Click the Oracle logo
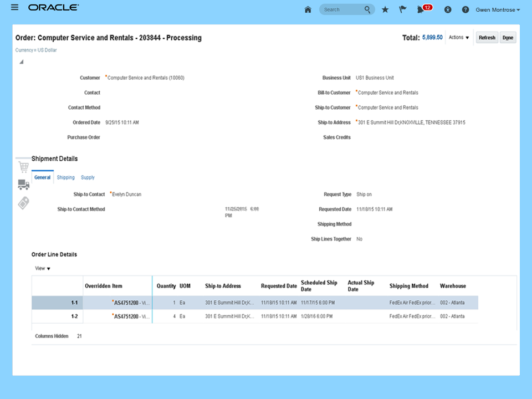This screenshot has height=399, width=532. coord(53,7)
